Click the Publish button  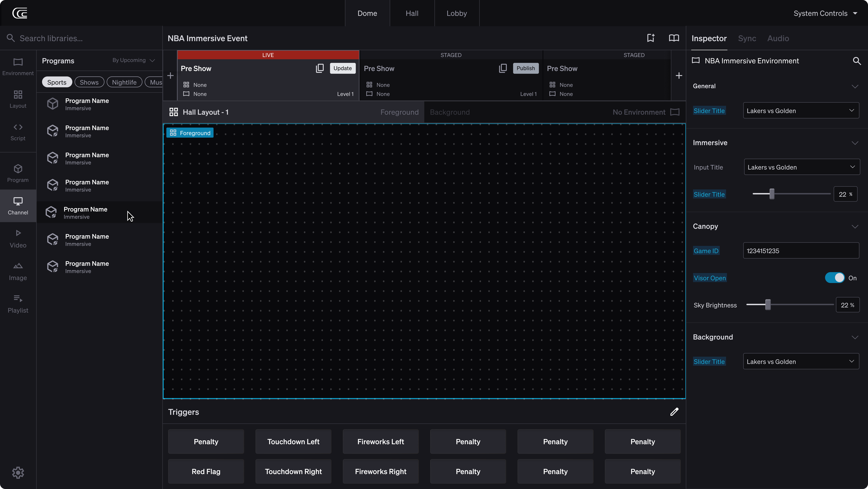click(525, 68)
